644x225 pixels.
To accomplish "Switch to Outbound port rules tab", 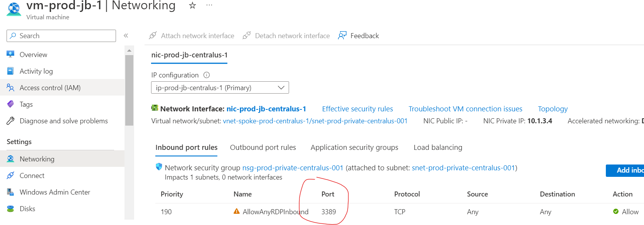I will pos(263,148).
